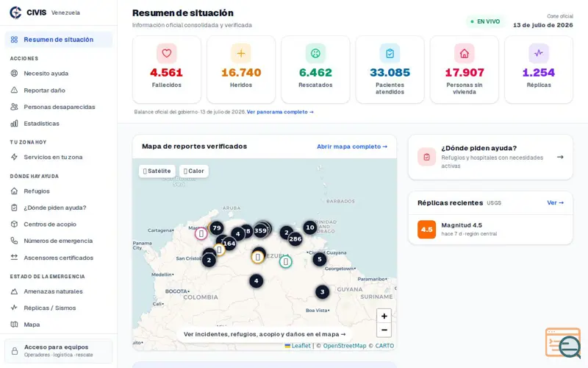This screenshot has height=368, width=588.
Task: Click the Centros de acopio box icon
Action: click(x=14, y=224)
